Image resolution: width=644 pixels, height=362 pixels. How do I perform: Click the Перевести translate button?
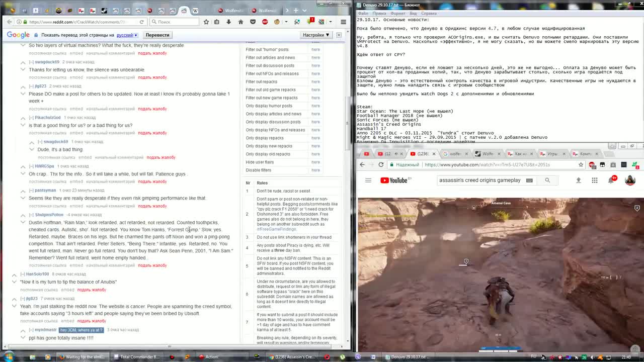tap(157, 35)
